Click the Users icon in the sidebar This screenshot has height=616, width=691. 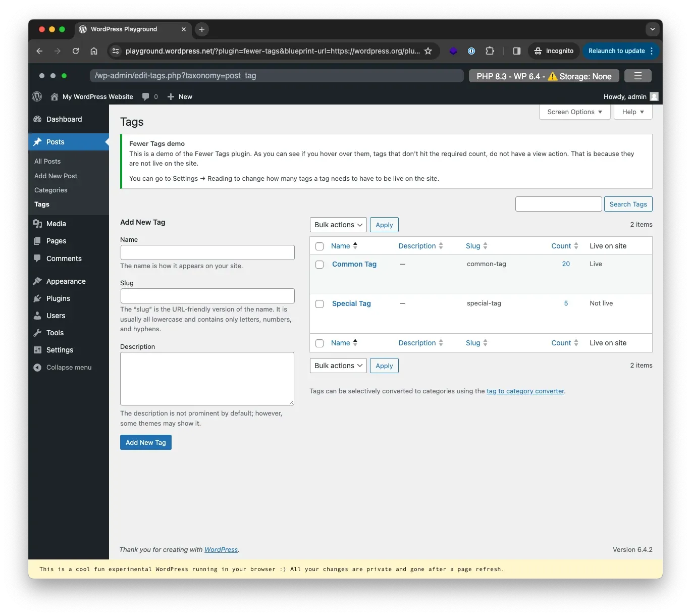click(x=38, y=316)
